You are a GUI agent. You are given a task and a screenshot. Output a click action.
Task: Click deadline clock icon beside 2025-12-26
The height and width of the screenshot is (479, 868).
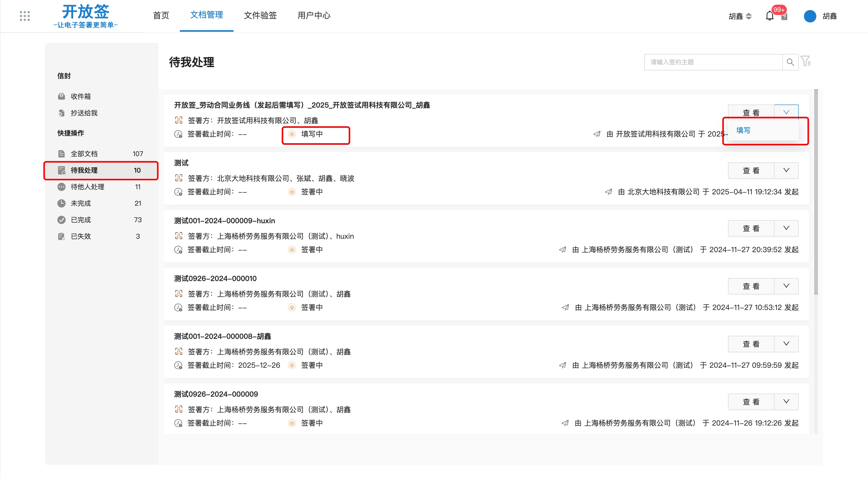click(x=178, y=365)
